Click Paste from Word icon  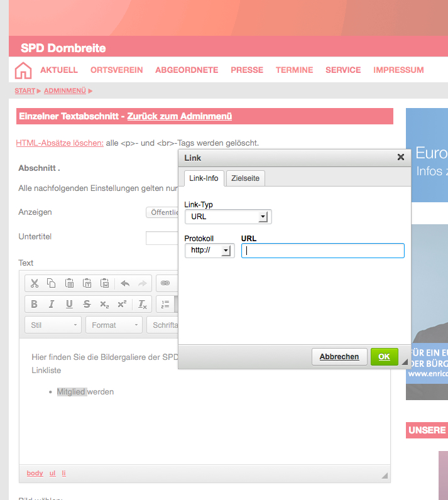point(105,283)
